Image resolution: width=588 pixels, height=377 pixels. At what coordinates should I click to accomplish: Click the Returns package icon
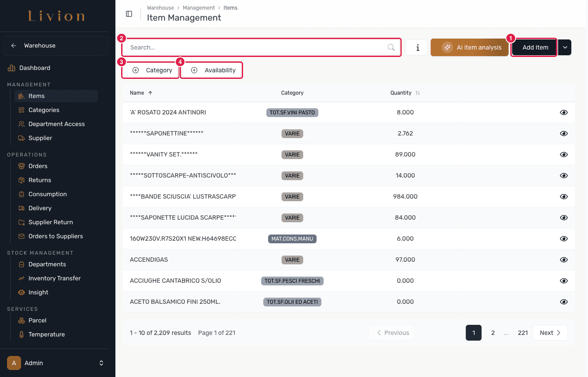pyautogui.click(x=21, y=180)
